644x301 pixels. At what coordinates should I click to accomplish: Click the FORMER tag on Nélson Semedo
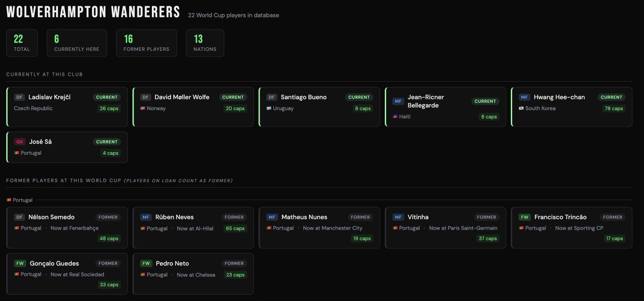pyautogui.click(x=108, y=217)
